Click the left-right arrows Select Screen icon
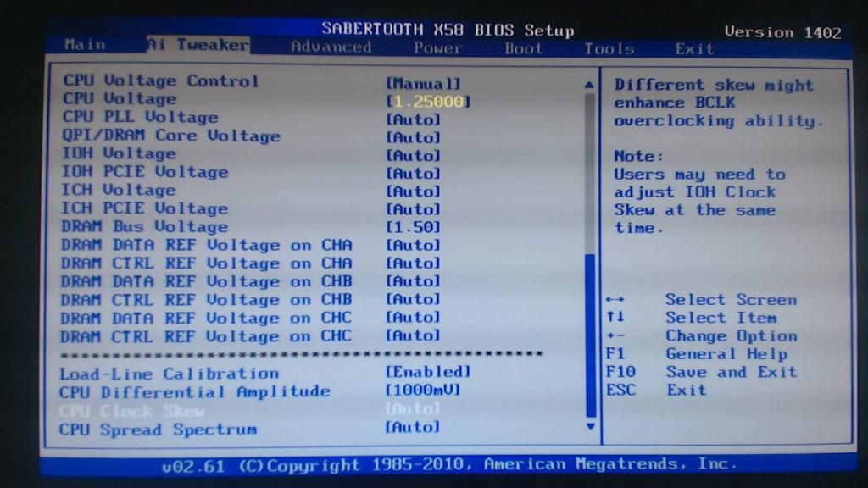Viewport: 868px width, 488px height. pyautogui.click(x=615, y=300)
